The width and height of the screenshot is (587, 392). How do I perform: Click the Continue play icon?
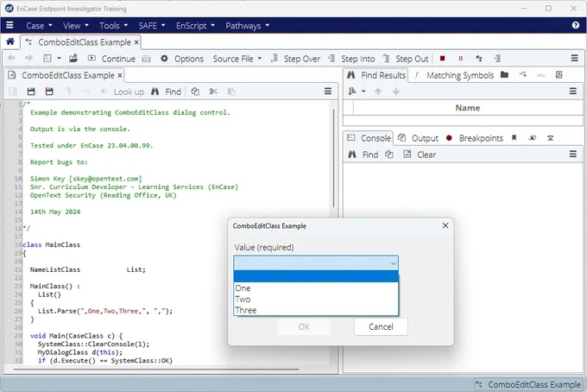[92, 58]
